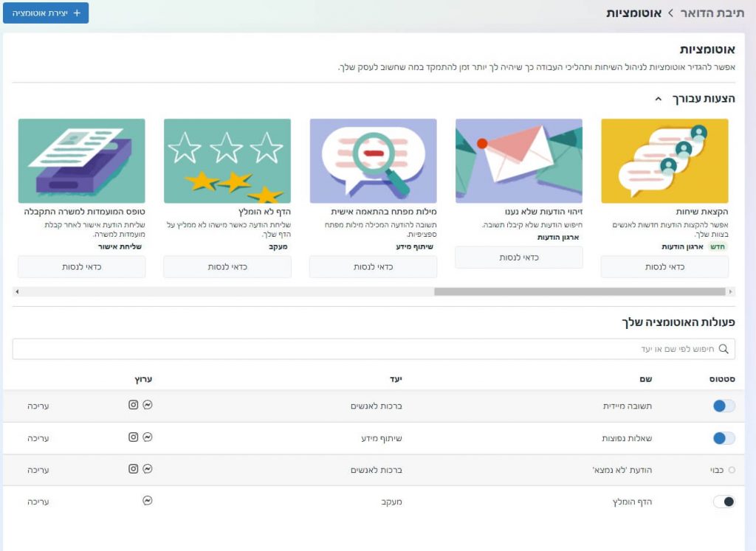Click the יצירת אוטומציה button
Screen dimensions: 756x551
coord(45,13)
